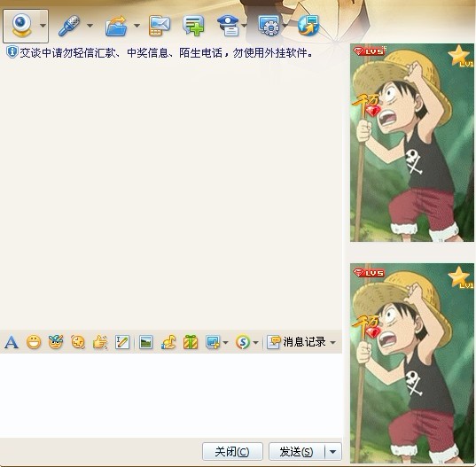Click the chat history display area
Image resolution: width=476 pixels, height=467 pixels.
[x=171, y=194]
